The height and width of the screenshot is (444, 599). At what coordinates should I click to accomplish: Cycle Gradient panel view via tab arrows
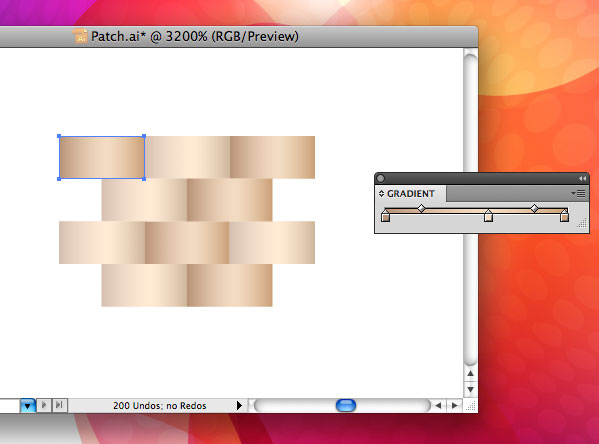[381, 194]
